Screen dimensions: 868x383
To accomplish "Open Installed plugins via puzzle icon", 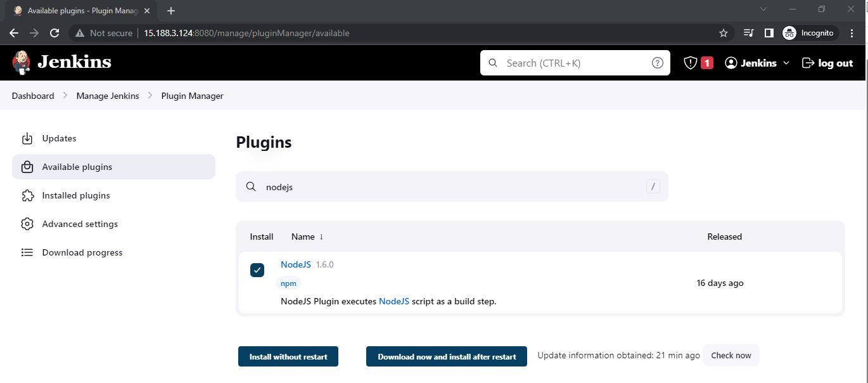I will tap(27, 195).
